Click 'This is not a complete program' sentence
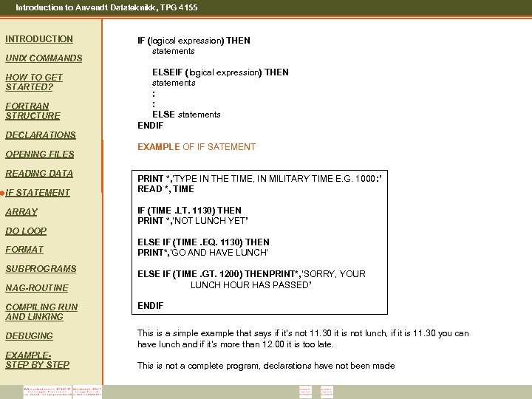This screenshot has height=399, width=532. [x=266, y=366]
